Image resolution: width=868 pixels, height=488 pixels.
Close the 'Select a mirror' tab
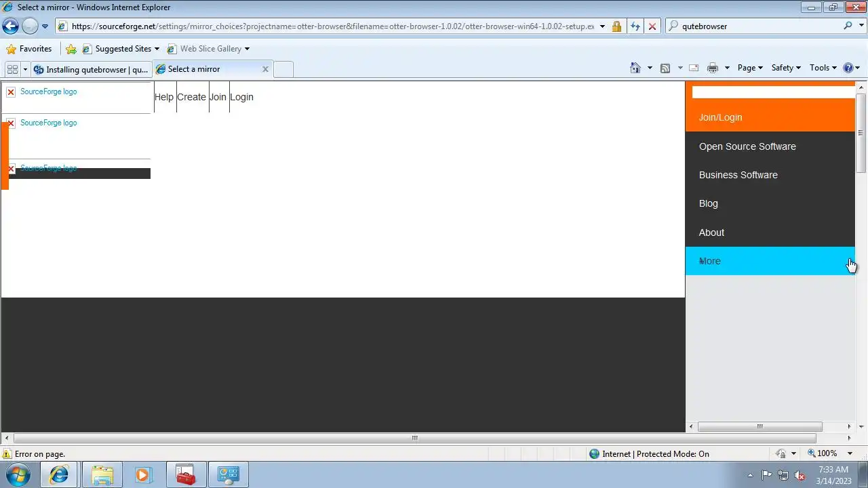pos(265,69)
